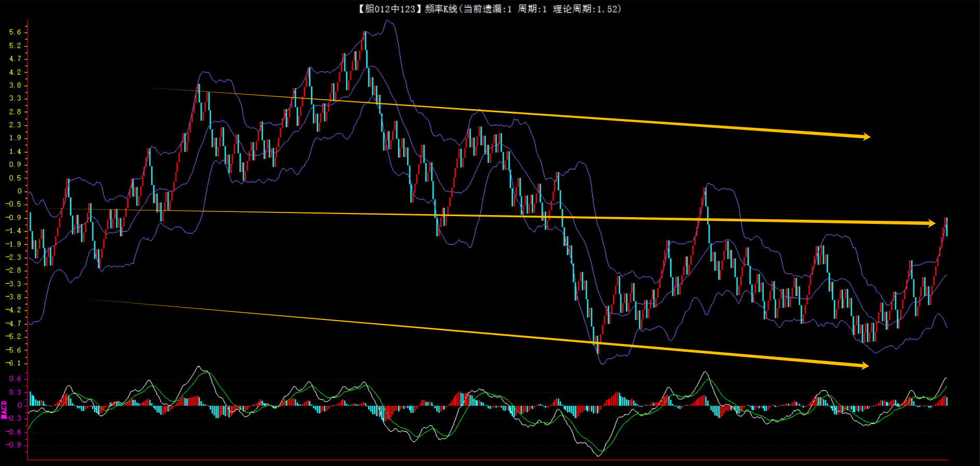Click the -0.6 label on MACD axis
980x466 pixels.
[14, 432]
